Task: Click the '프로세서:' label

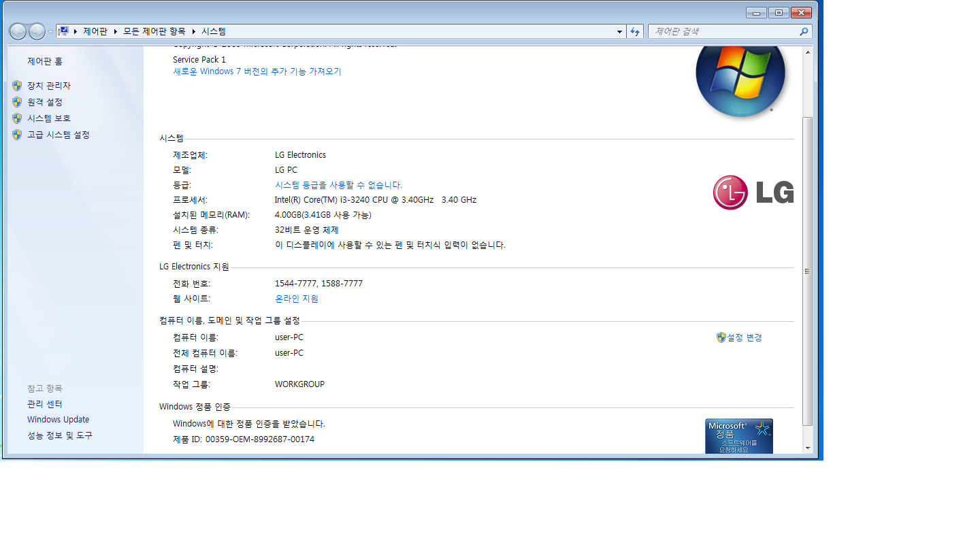Action: pyautogui.click(x=191, y=200)
